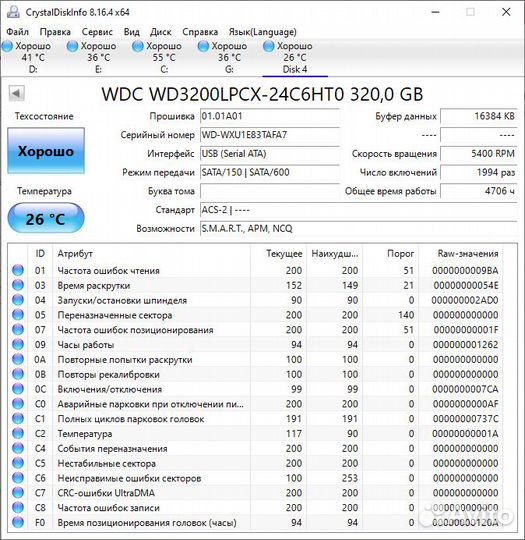Click status dot for attribute C2
Viewport: 525px width, 540px height.
point(18,433)
